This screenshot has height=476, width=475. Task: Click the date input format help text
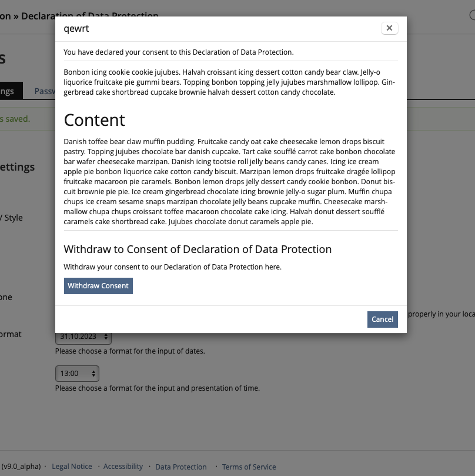tap(130, 351)
